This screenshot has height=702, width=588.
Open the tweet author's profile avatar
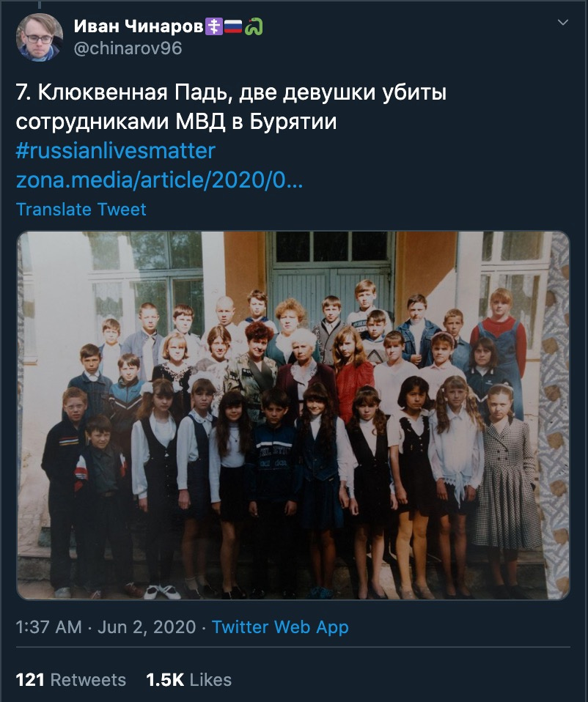click(40, 37)
